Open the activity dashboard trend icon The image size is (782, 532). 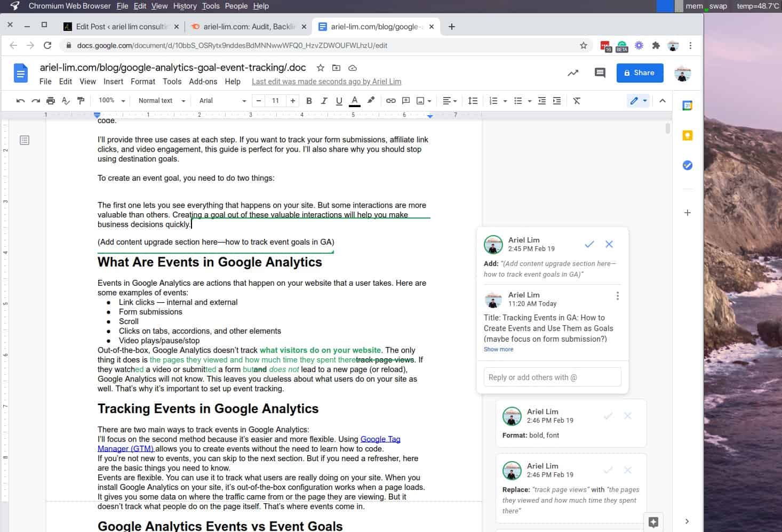tap(573, 73)
